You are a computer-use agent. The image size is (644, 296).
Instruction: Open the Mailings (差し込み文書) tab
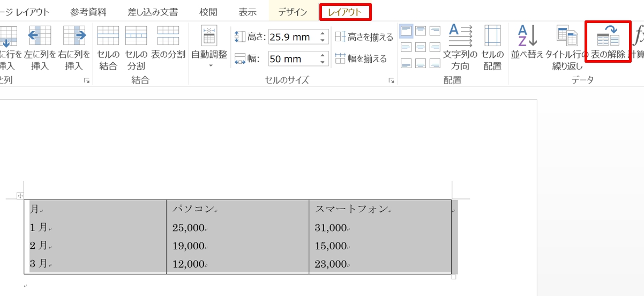(x=153, y=12)
